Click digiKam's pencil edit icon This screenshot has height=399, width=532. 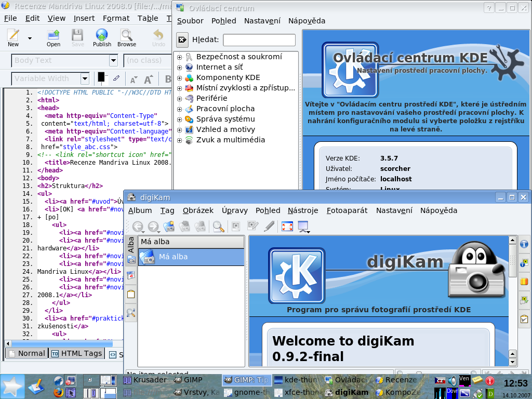click(x=270, y=227)
